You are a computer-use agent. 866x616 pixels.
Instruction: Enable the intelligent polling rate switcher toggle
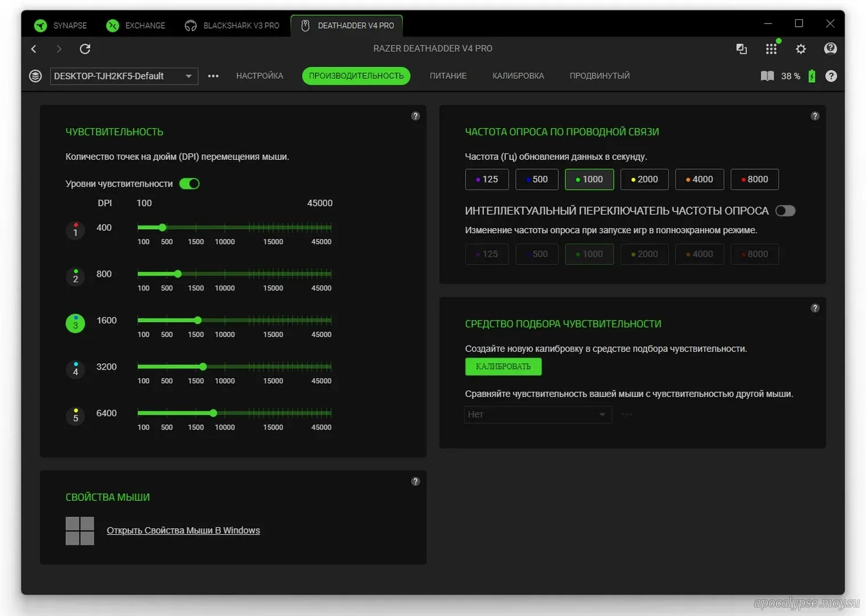pos(786,211)
